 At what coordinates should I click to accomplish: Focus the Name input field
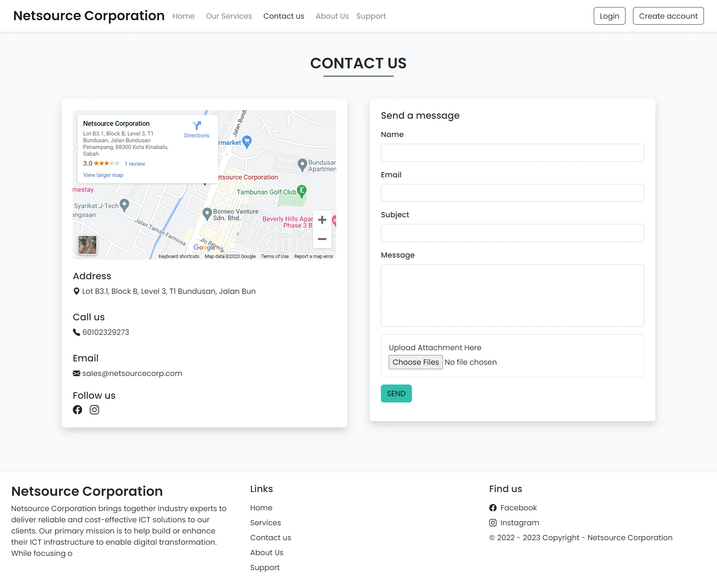click(x=512, y=153)
